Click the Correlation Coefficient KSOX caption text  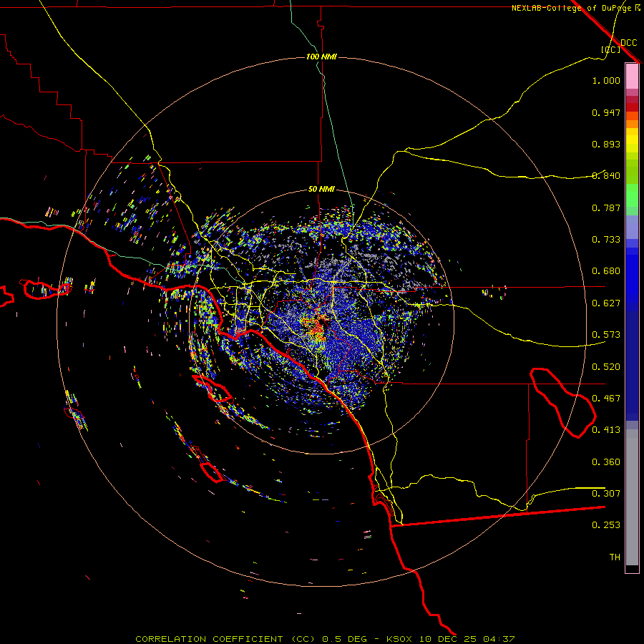pos(325,639)
